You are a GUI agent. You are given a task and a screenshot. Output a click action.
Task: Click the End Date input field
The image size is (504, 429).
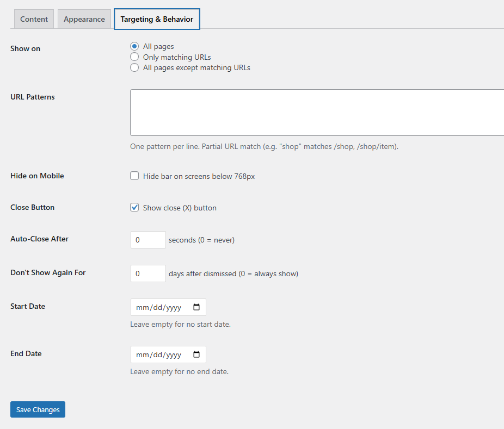pyautogui.click(x=163, y=355)
